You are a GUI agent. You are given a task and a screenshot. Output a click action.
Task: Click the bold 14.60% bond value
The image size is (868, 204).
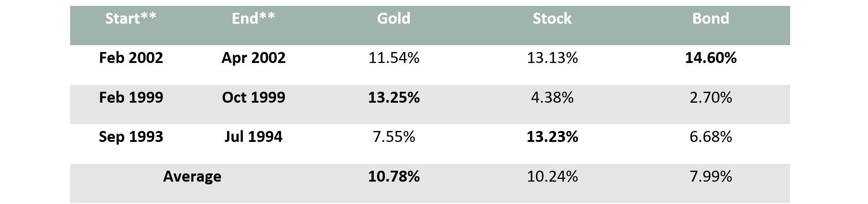point(710,58)
